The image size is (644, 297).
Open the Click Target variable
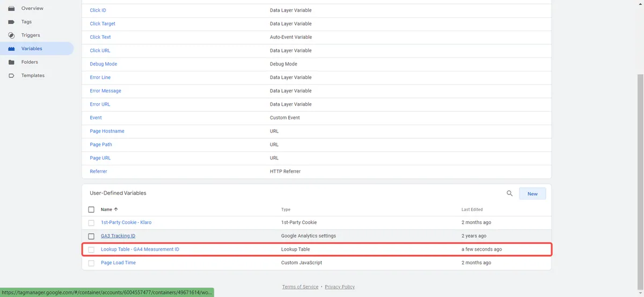[x=103, y=24]
